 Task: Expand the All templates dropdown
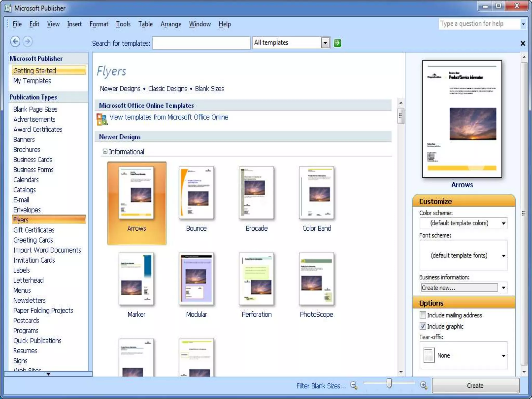pos(325,43)
